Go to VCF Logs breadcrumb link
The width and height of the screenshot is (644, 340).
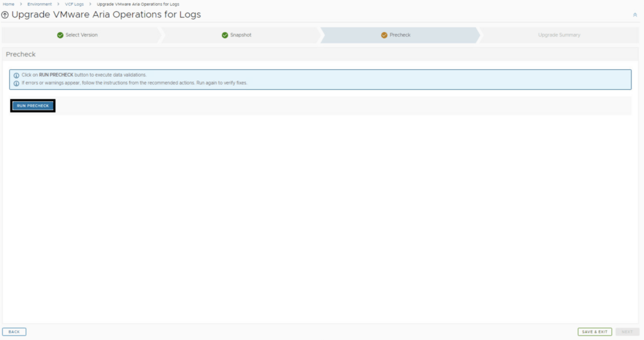74,4
